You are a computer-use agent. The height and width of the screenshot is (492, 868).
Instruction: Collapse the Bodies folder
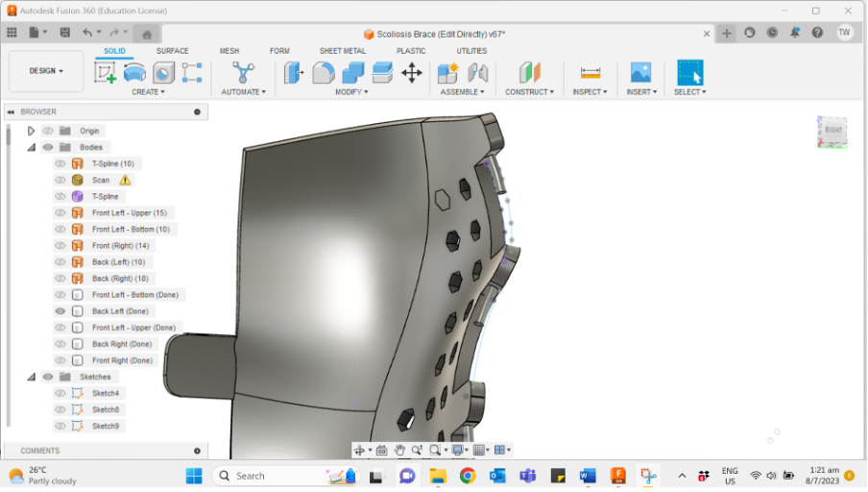(32, 147)
